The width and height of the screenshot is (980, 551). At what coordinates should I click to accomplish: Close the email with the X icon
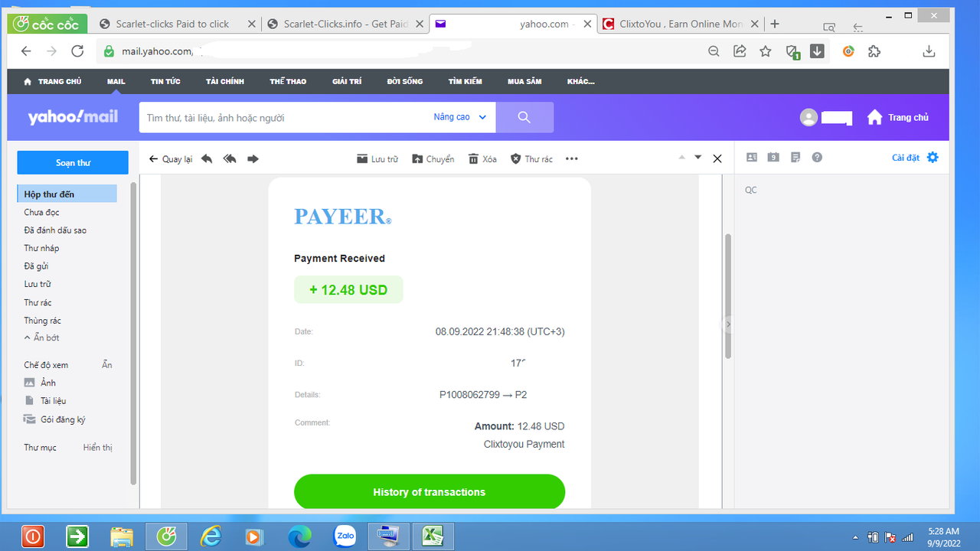(x=717, y=158)
